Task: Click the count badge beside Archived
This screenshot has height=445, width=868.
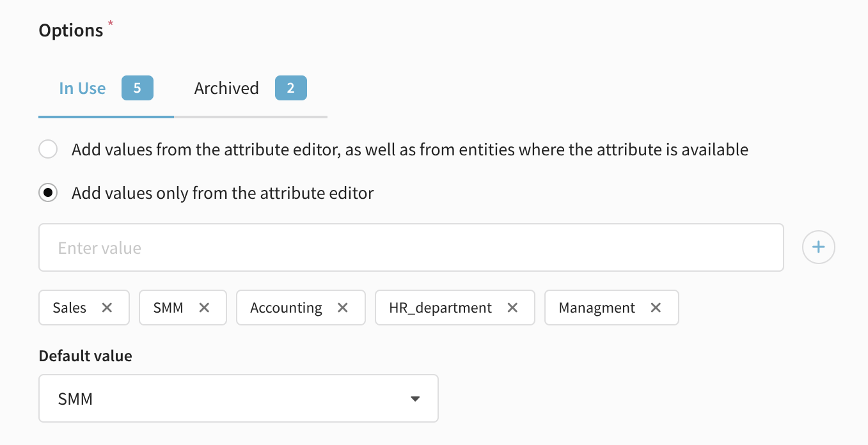Action: 291,88
